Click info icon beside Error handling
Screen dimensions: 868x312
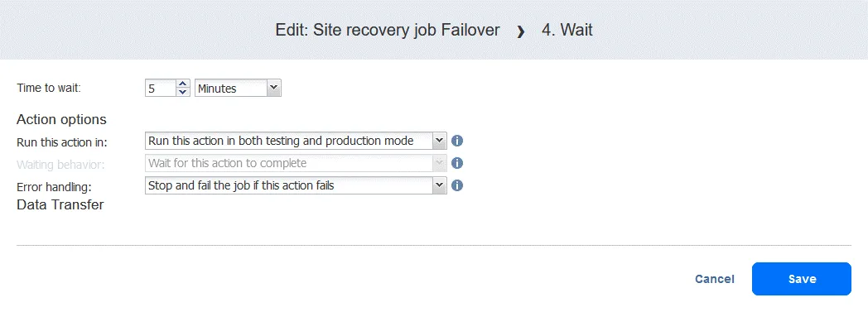(x=456, y=185)
